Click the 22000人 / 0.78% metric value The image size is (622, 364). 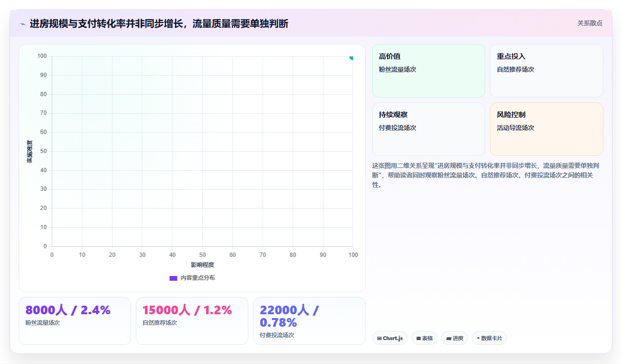pyautogui.click(x=289, y=316)
